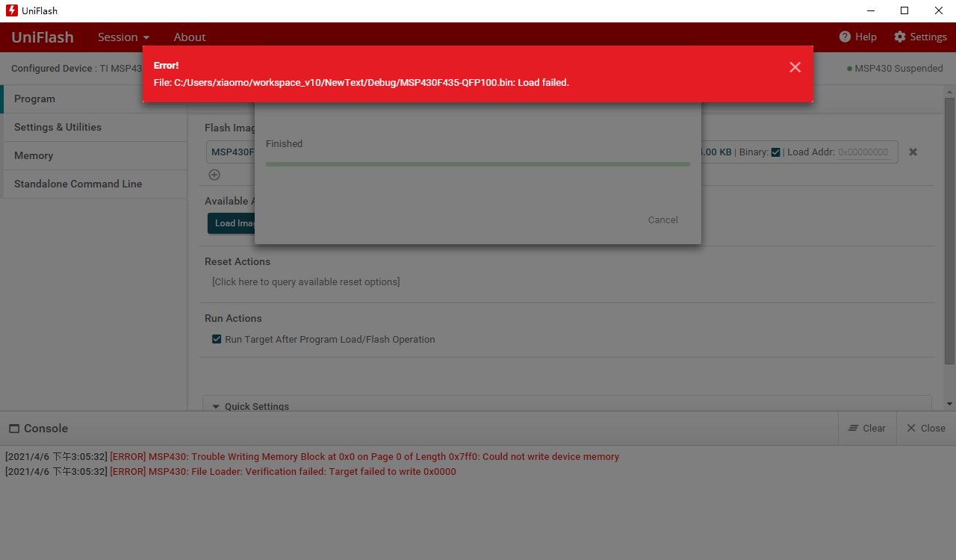Toggle the Binary checkbox
Screen dimensions: 956x560
pyautogui.click(x=775, y=152)
